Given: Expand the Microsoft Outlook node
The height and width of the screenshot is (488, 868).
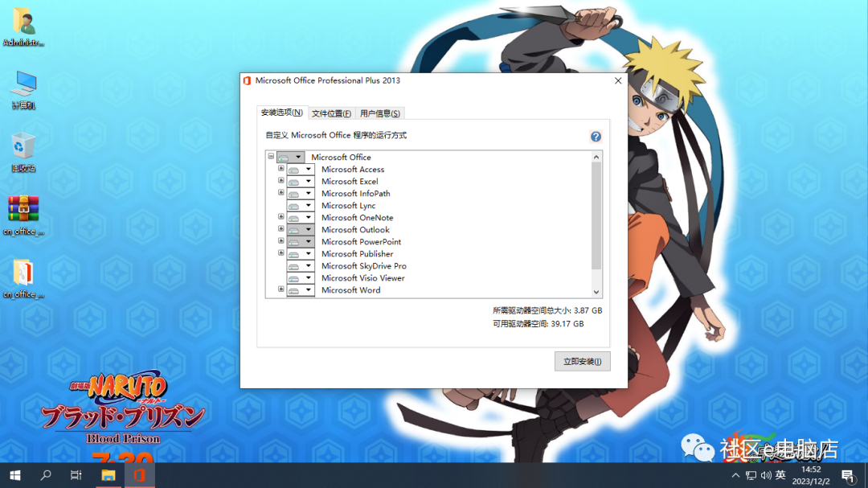Looking at the screenshot, I should (281, 229).
